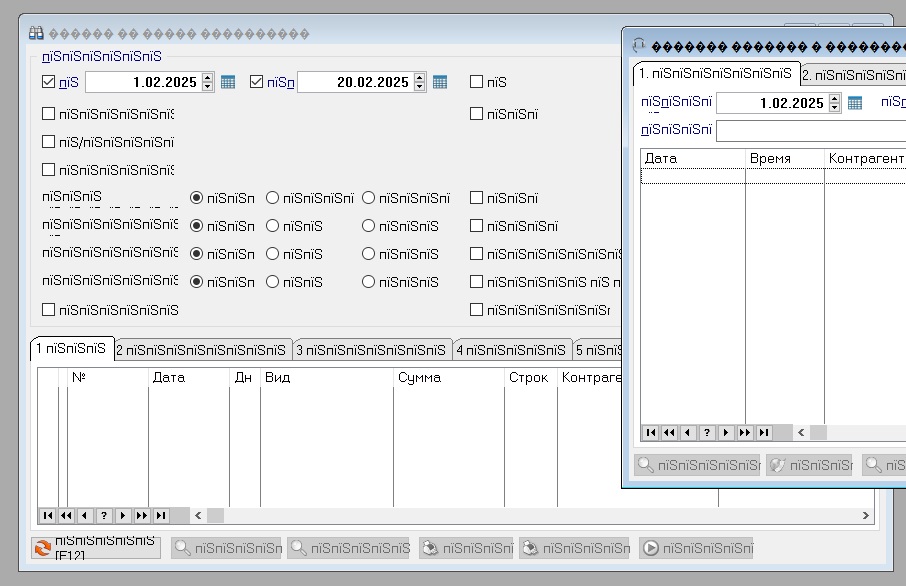906x586 pixels.
Task: Click the horizontal scrollbar right arrow in main table
Action: (866, 516)
